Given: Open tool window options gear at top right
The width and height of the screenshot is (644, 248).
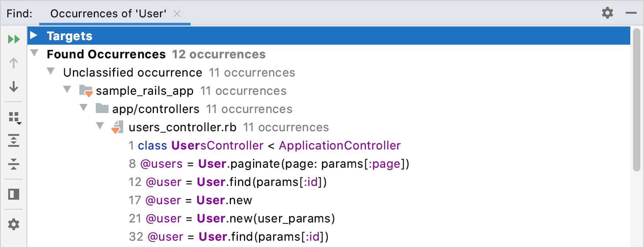Looking at the screenshot, I should click(608, 13).
